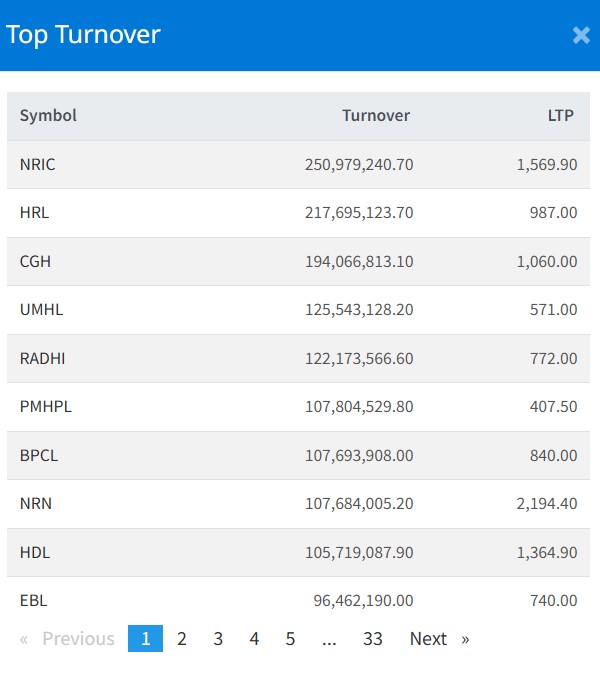This screenshot has height=681, width=600.
Task: Select the RADHI symbol row
Action: click(x=43, y=358)
